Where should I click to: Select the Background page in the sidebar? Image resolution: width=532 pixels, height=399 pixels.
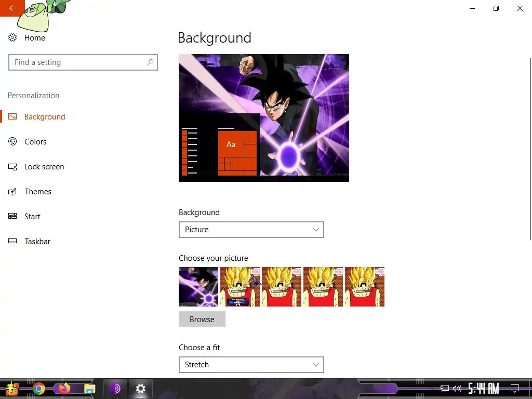click(45, 117)
